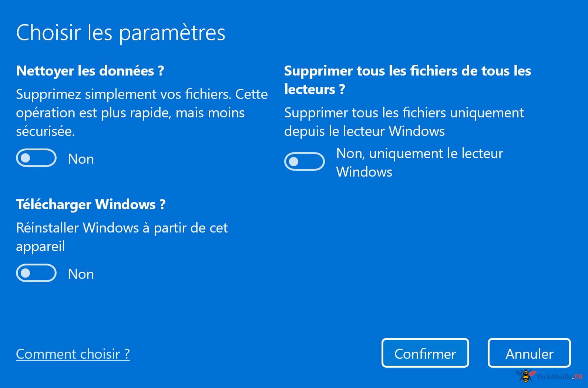The height and width of the screenshot is (388, 588).
Task: Click the TechAbeille bee logo icon
Action: [525, 376]
